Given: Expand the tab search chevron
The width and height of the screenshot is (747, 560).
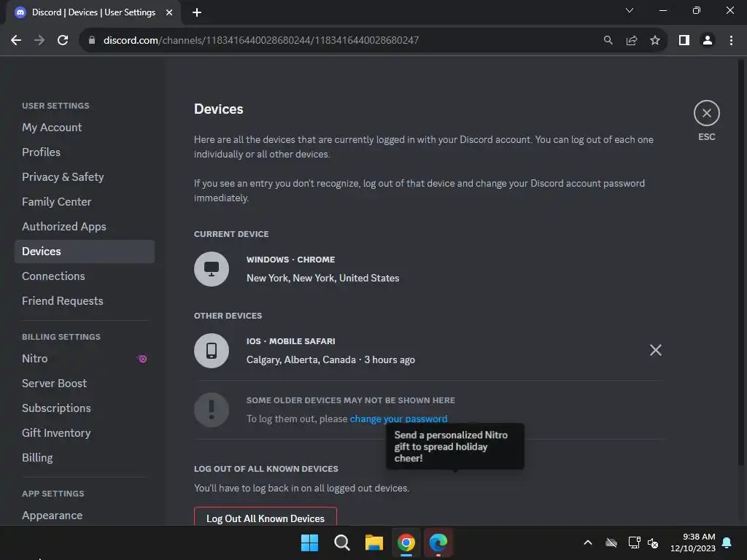Looking at the screenshot, I should pos(630,10).
